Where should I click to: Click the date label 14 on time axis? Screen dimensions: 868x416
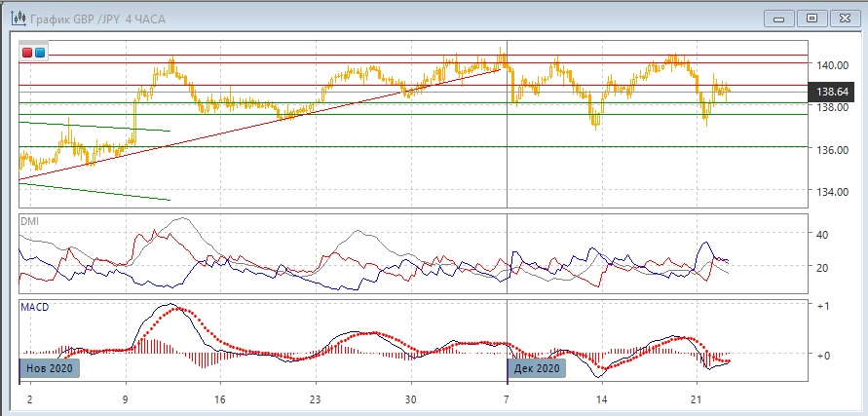(x=602, y=399)
